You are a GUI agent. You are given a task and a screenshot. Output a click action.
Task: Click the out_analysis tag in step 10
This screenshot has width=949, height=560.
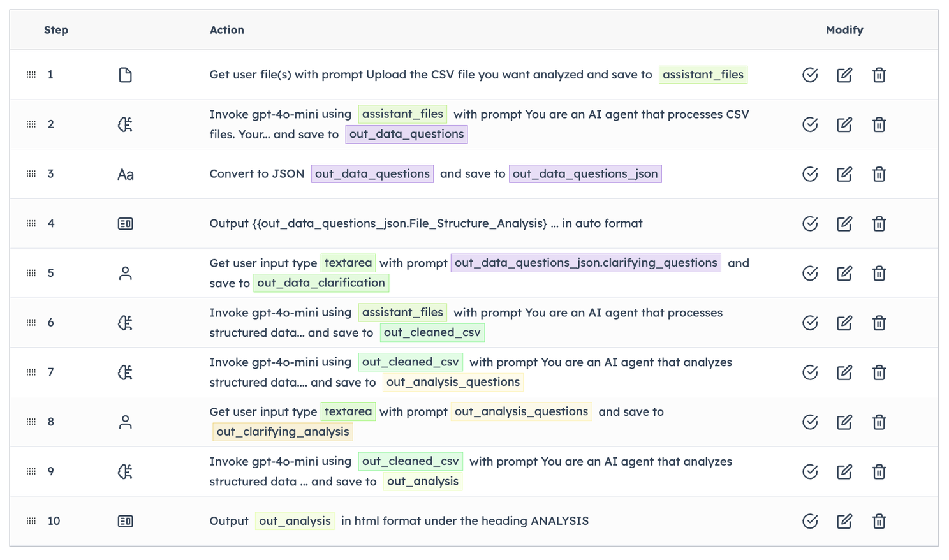point(295,521)
